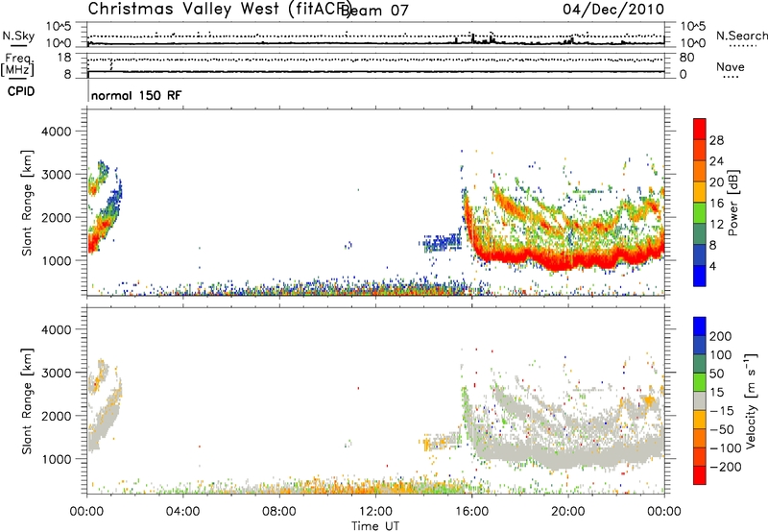Viewport: 768px width, 532px height.
Task: Click the 'CPID' row label
Action: pos(21,91)
